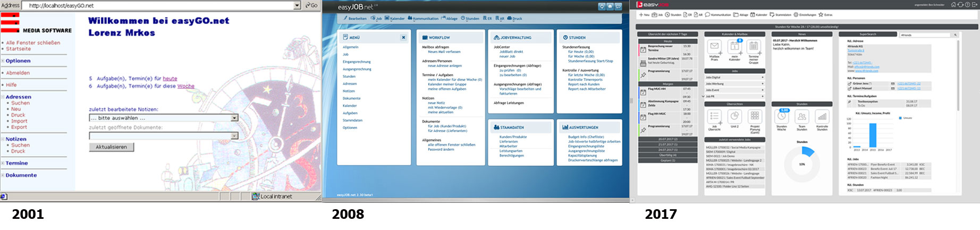
Task: Open 'Job Übersicht' list icon
Action: click(714, 117)
